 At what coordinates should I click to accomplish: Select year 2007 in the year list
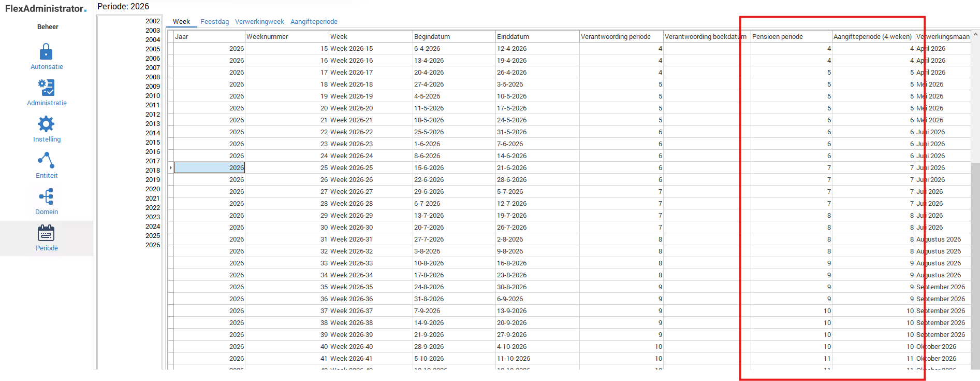pyautogui.click(x=153, y=68)
